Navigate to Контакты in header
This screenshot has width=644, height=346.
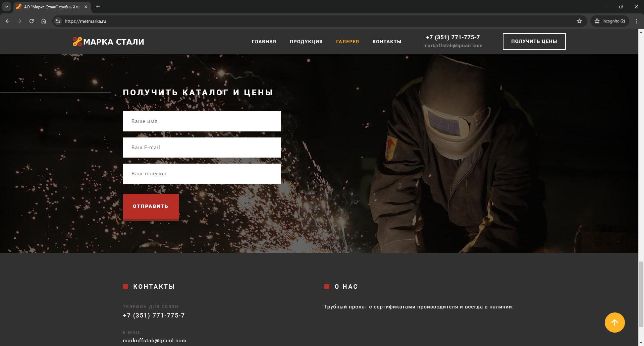[387, 42]
